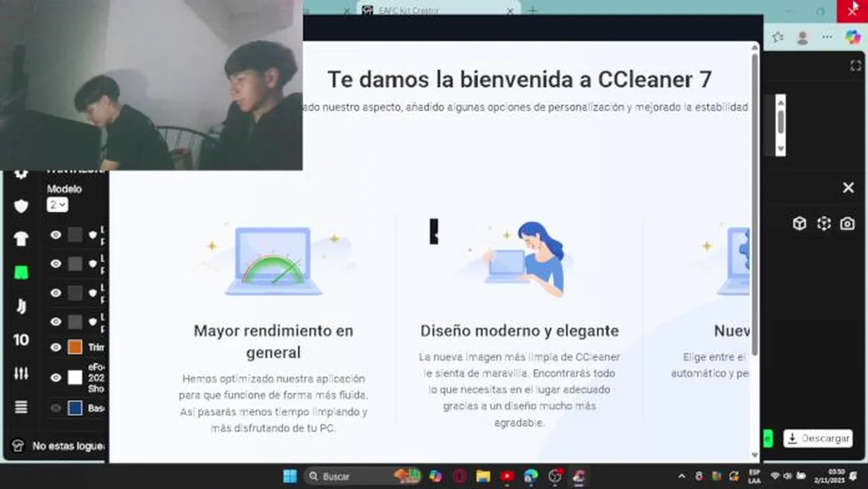The image size is (868, 489).
Task: Click the Descargar button
Action: click(818, 438)
